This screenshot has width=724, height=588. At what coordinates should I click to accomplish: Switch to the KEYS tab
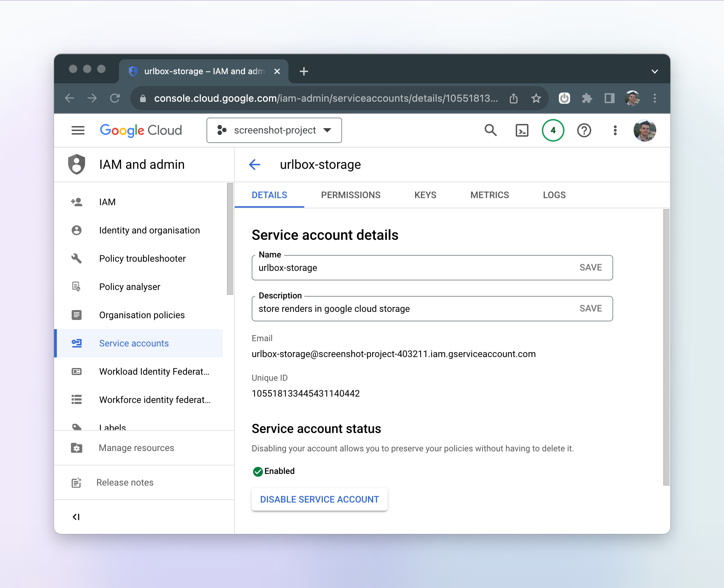(425, 195)
